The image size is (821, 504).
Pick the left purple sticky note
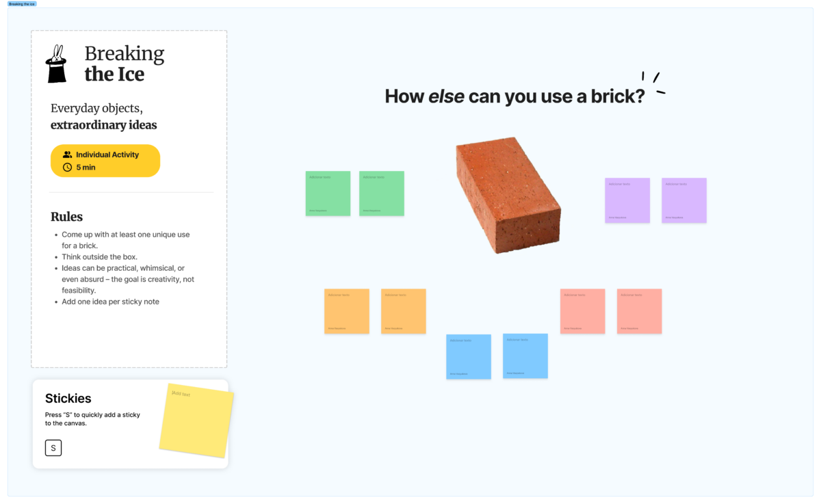(627, 200)
